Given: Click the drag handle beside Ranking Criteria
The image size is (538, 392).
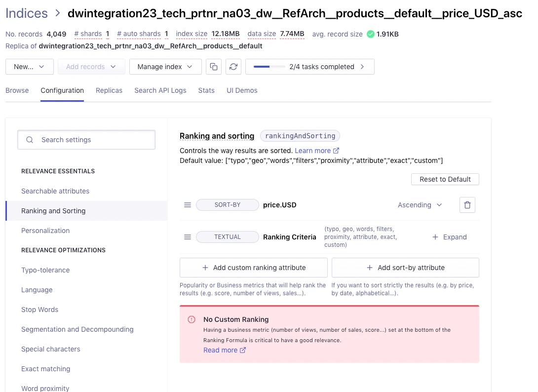Looking at the screenshot, I should coord(188,236).
